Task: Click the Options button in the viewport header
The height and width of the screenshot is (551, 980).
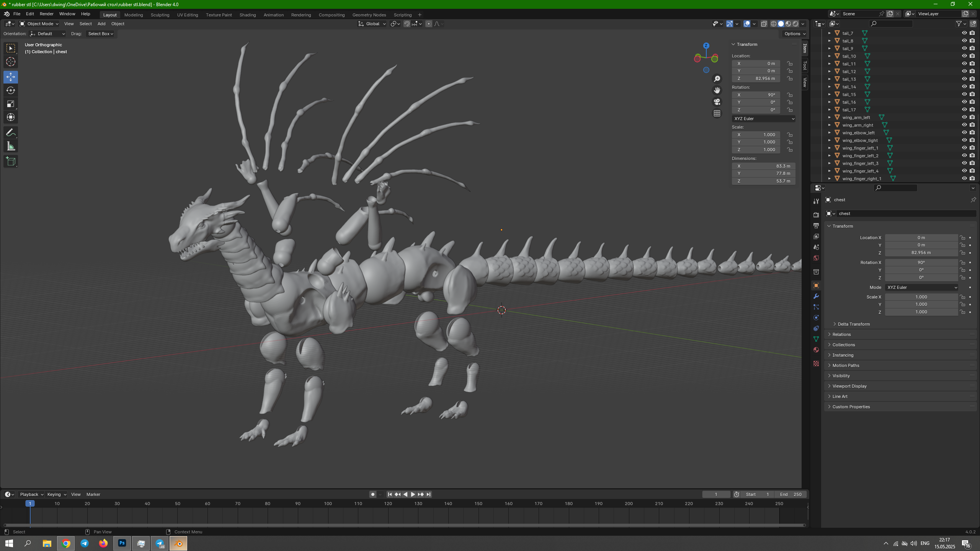Action: [794, 34]
